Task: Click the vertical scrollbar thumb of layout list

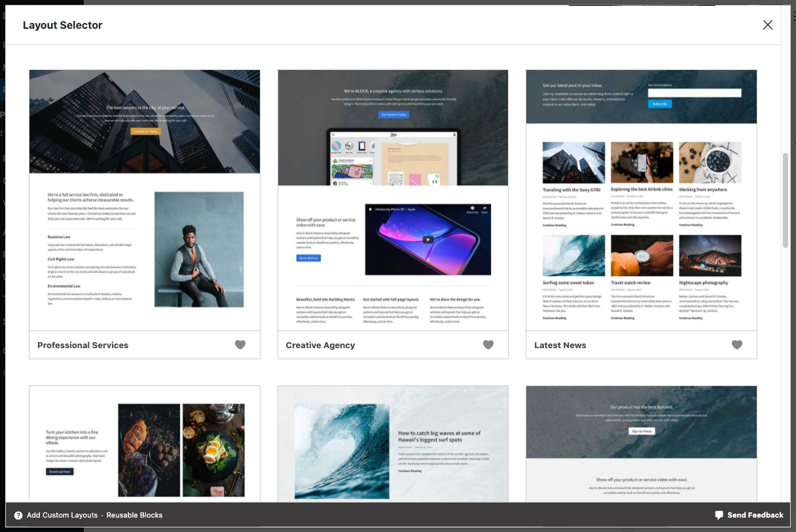Action: [786, 200]
